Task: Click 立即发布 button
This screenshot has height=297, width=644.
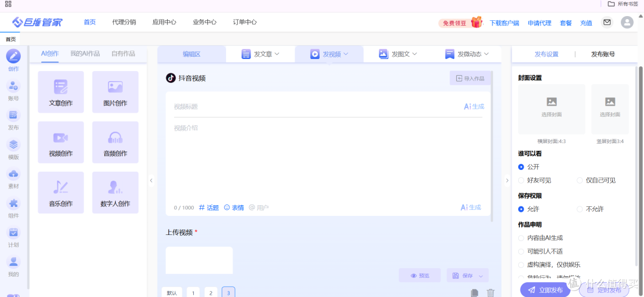Action: [x=545, y=290]
